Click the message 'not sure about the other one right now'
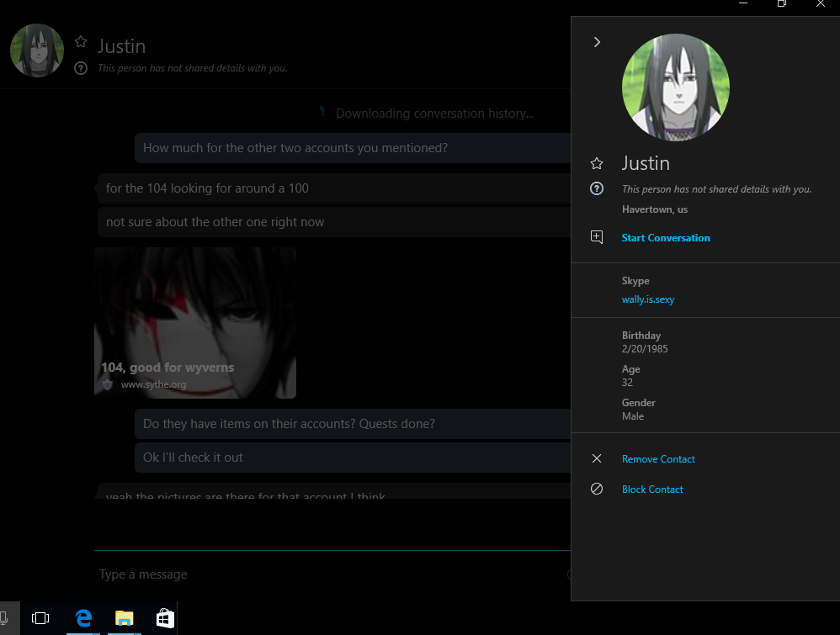The width and height of the screenshot is (840, 635). 334,222
